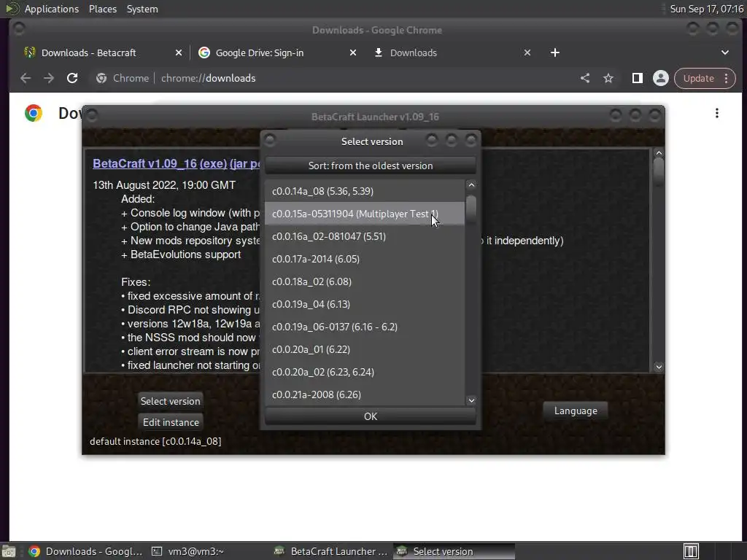The image size is (747, 560).
Task: Click Edit instance button
Action: 171,422
